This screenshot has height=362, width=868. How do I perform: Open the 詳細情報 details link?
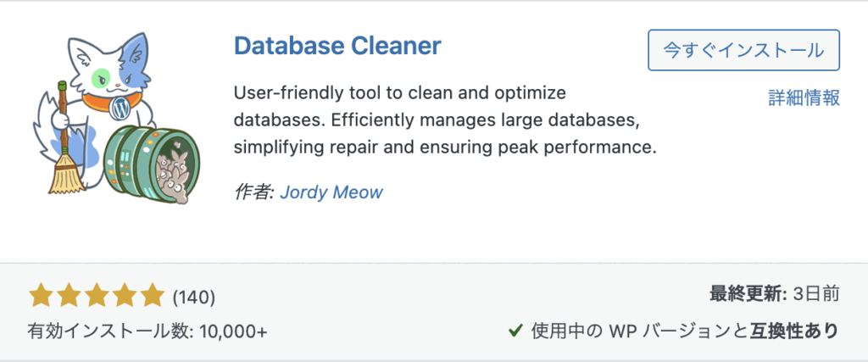point(803,97)
